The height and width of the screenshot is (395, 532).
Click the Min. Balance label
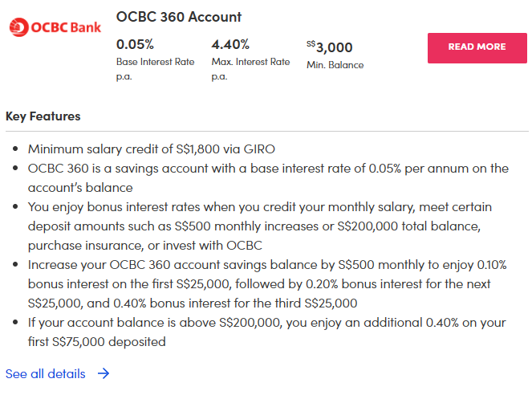coord(335,65)
